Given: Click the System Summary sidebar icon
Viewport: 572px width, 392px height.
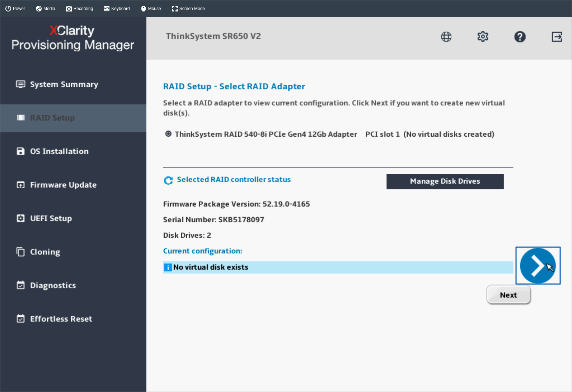Looking at the screenshot, I should [20, 84].
